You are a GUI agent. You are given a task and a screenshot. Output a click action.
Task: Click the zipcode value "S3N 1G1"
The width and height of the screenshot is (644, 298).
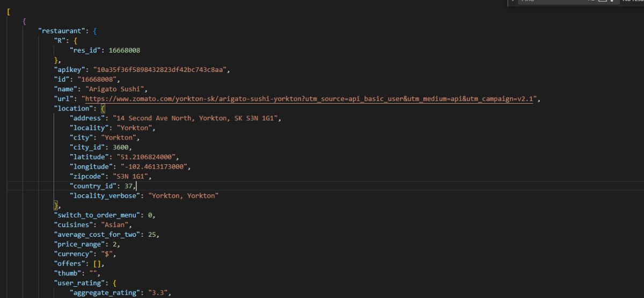point(130,176)
